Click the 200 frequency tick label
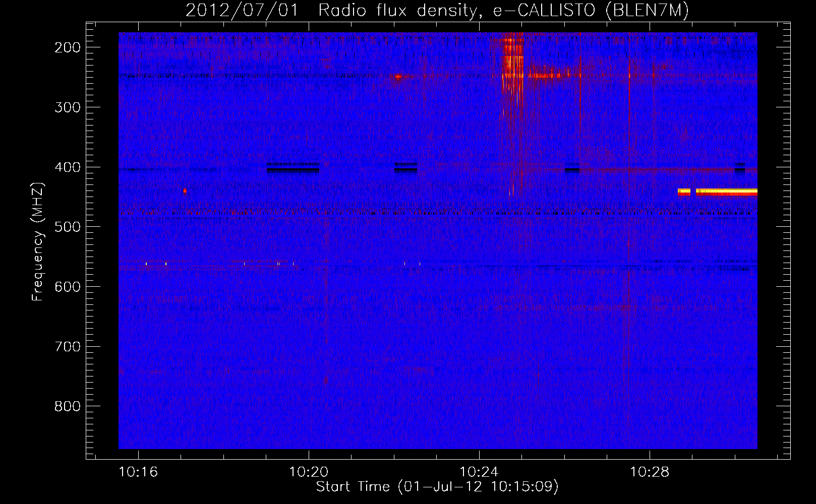This screenshot has width=816, height=504. (x=67, y=47)
